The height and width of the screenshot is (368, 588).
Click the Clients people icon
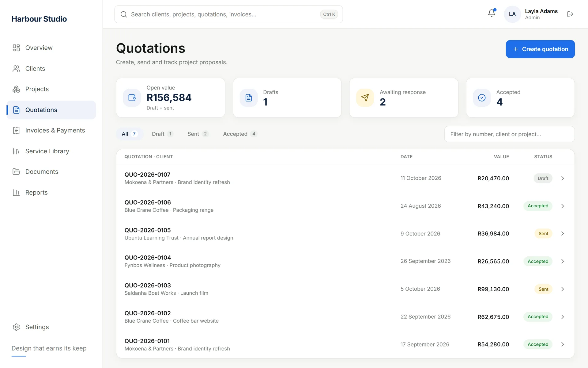click(16, 69)
